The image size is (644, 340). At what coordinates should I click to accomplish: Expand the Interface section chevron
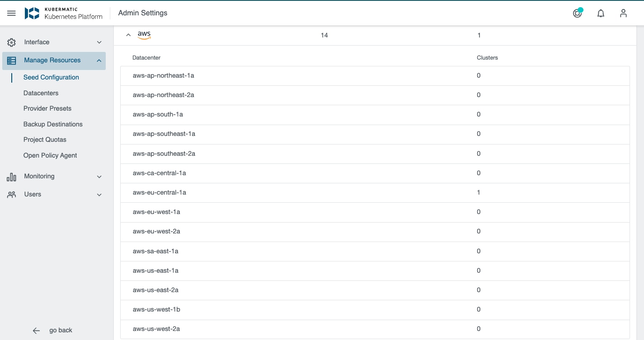point(99,42)
